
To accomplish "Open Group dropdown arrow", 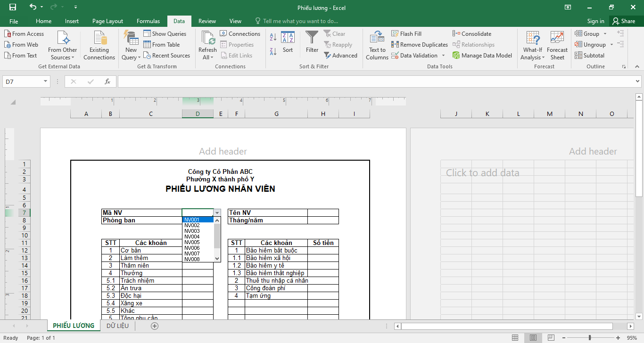I will click(605, 34).
